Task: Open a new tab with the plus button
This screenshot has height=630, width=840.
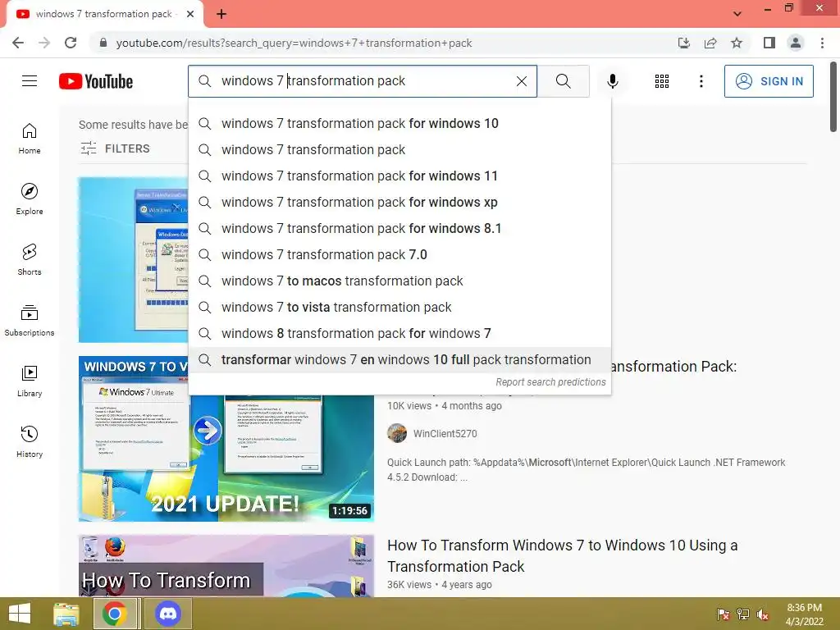Action: click(221, 14)
